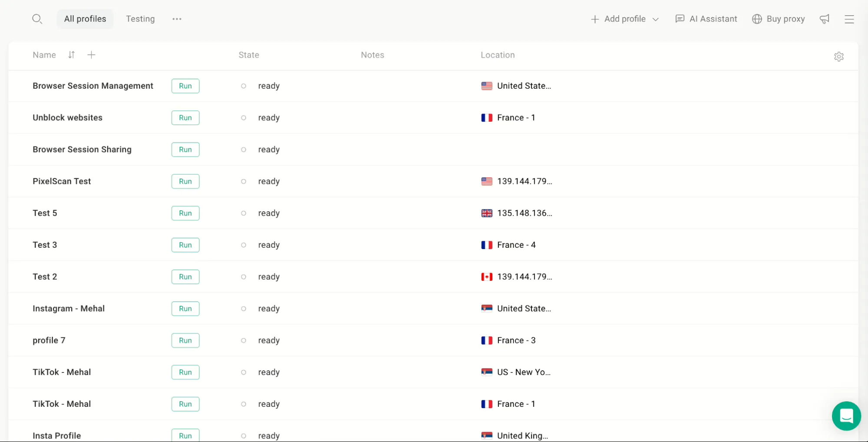Open the Instagram - Mehal profile name
Viewport: 868px width, 442px height.
[69, 308]
